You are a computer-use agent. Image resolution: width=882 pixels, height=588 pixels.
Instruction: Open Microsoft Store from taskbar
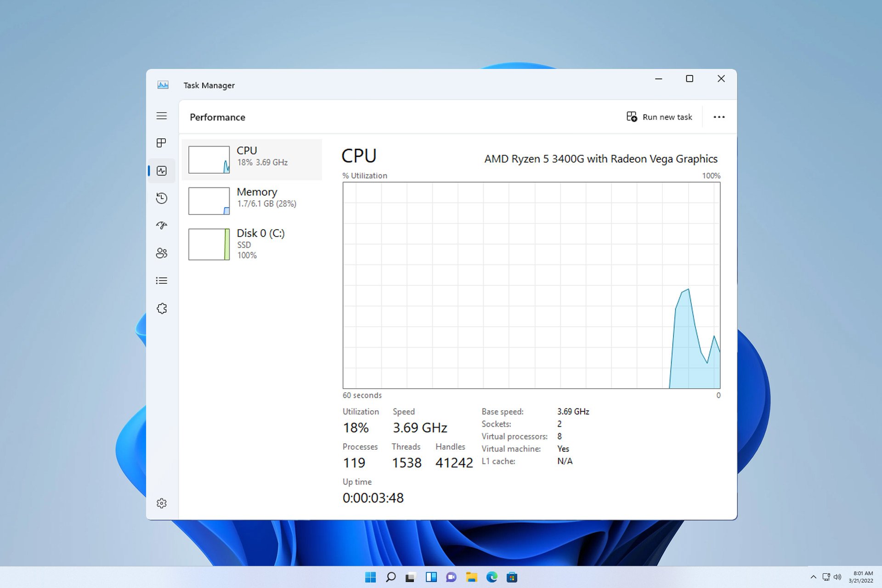(x=512, y=577)
